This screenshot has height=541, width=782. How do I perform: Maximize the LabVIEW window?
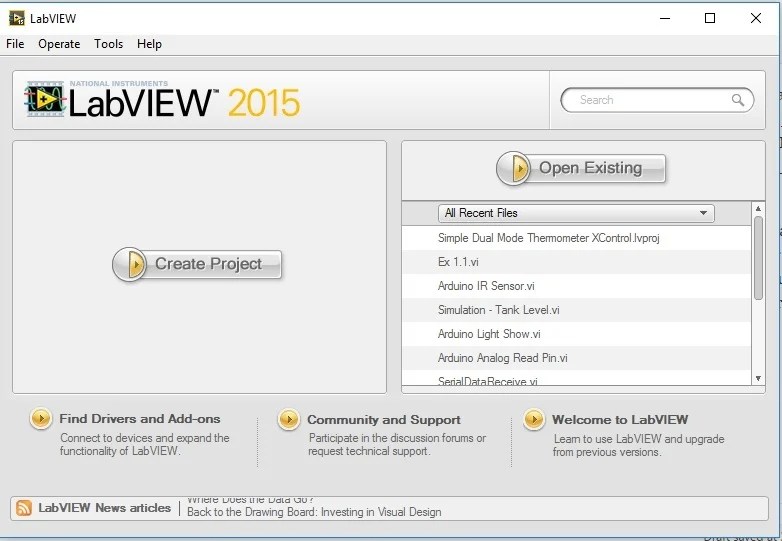pyautogui.click(x=710, y=18)
